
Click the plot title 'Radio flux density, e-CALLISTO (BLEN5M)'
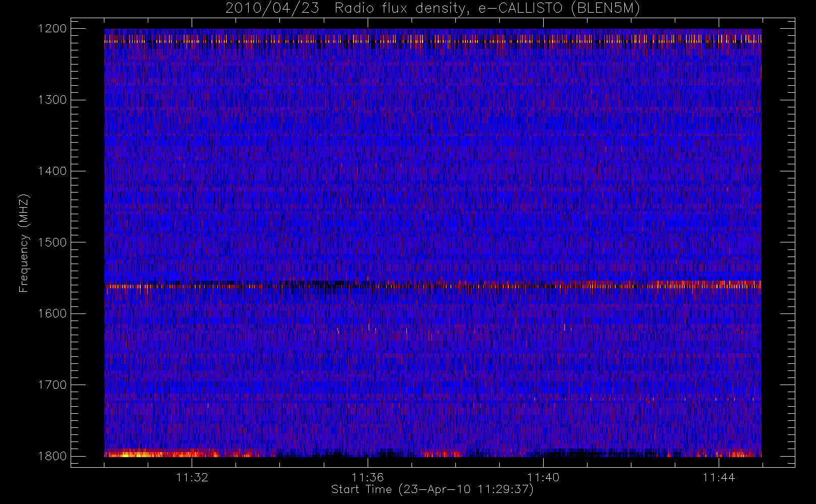click(x=487, y=9)
